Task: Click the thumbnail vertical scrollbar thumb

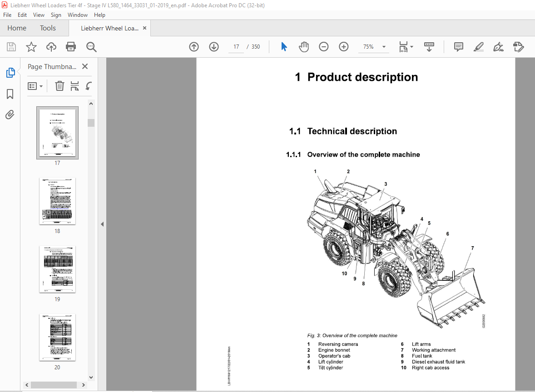Action: pyautogui.click(x=91, y=123)
